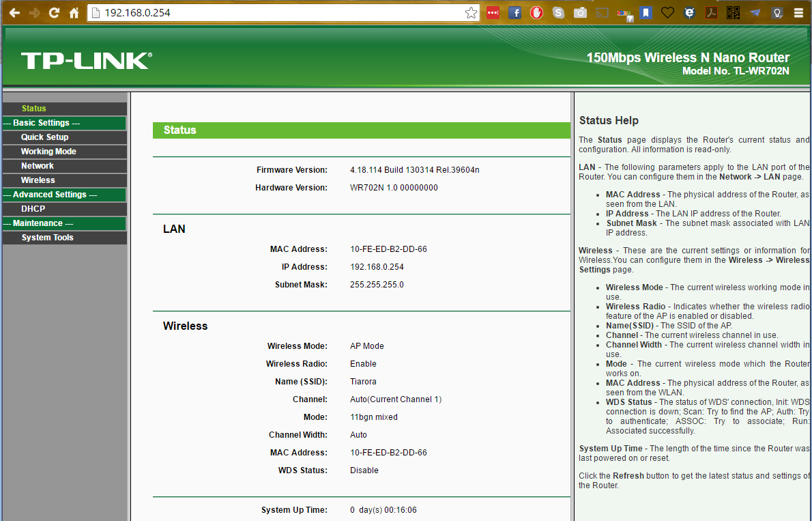
Task: Click the wireless MAC address value
Action: click(x=388, y=453)
